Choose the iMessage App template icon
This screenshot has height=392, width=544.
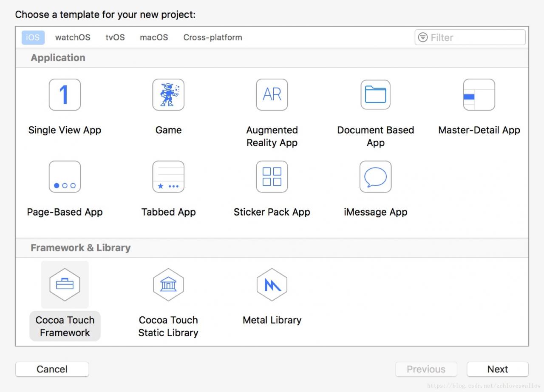[376, 177]
